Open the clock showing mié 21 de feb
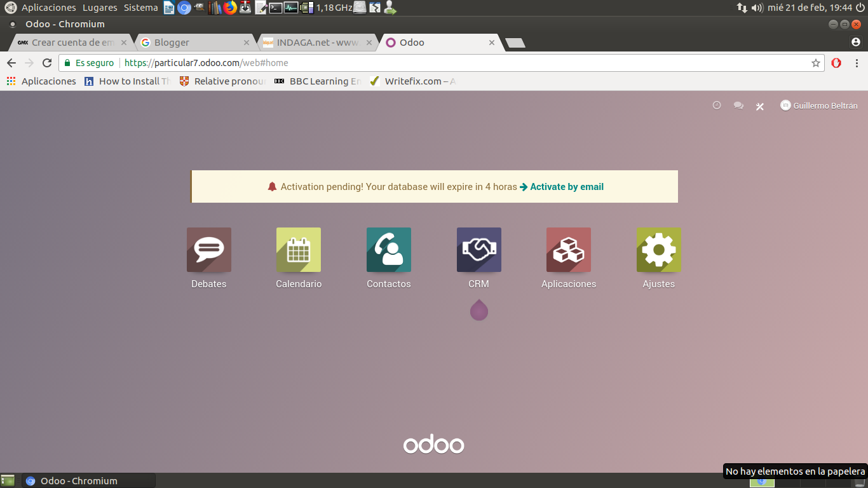868x488 pixels. point(810,8)
